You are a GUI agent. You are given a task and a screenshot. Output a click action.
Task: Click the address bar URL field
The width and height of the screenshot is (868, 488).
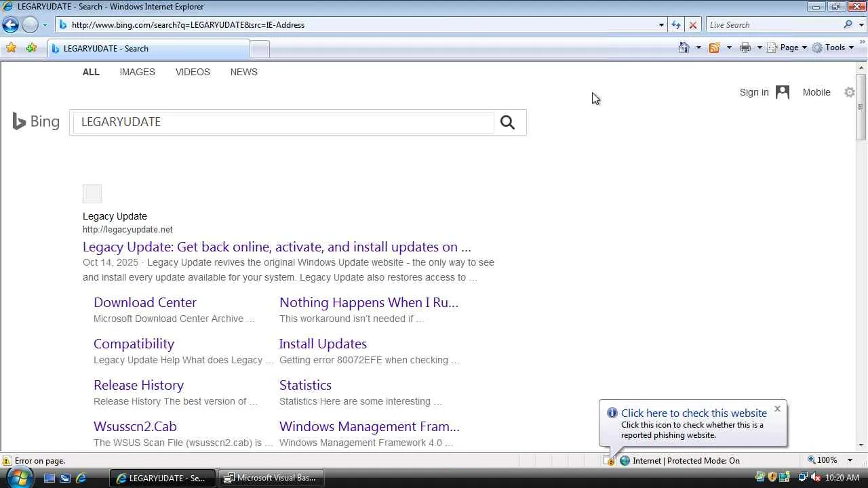(356, 25)
